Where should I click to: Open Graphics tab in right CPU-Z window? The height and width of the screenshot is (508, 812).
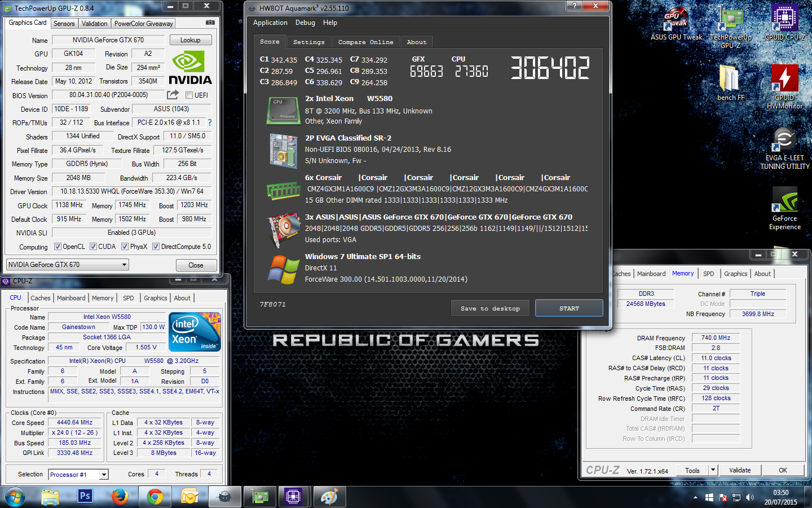tap(735, 274)
